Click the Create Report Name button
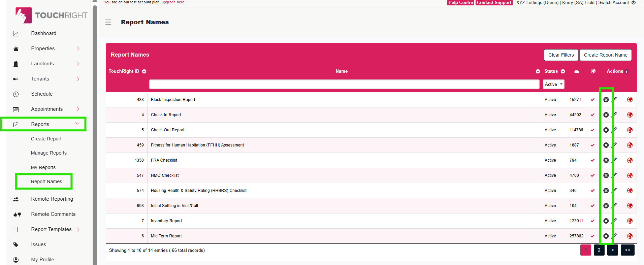 [x=605, y=55]
